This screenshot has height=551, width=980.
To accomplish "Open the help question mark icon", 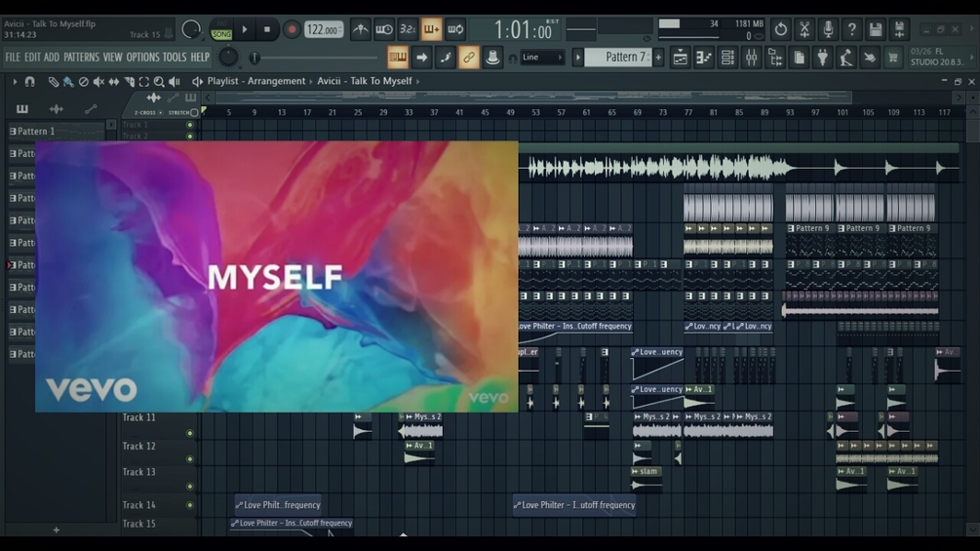I will pos(852,29).
